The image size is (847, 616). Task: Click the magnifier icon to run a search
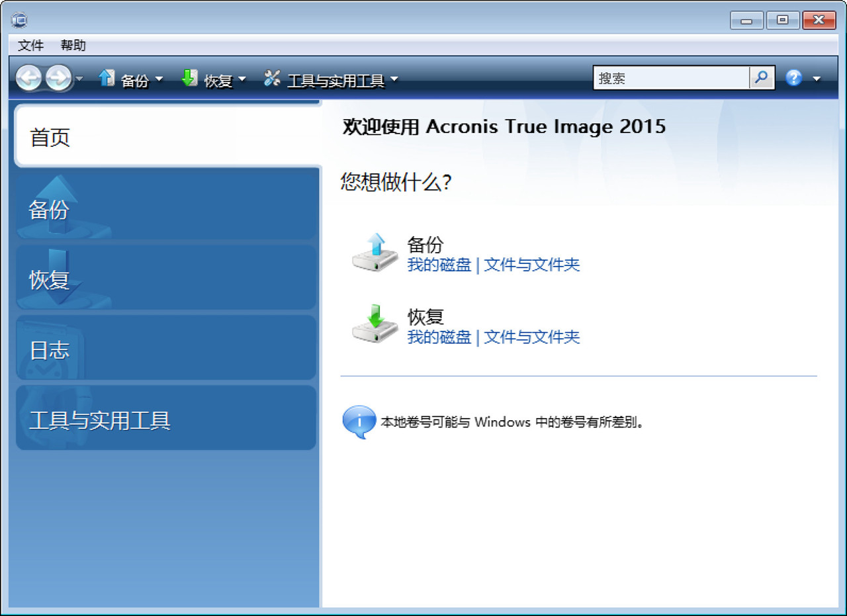761,78
